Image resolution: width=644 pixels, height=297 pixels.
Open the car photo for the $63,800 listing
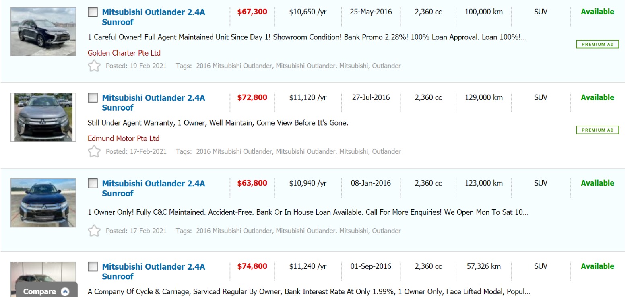pos(43,203)
